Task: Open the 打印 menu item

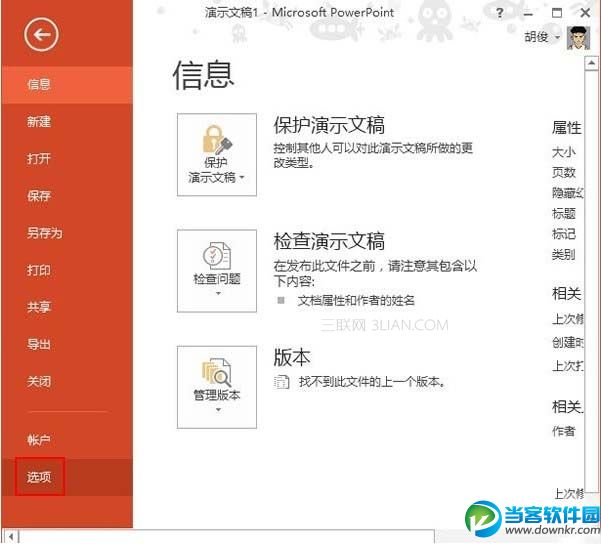Action: coord(67,270)
